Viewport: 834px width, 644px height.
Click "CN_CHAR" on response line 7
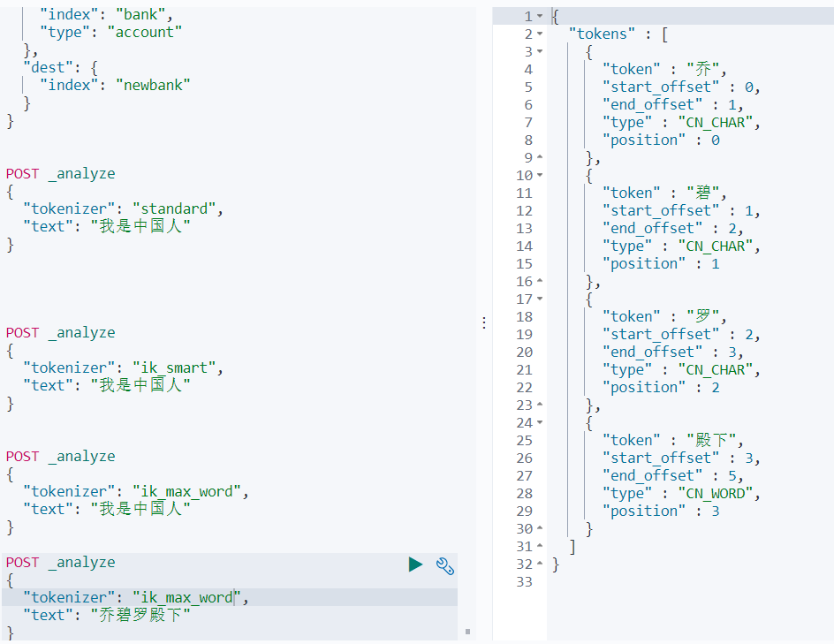coord(716,123)
